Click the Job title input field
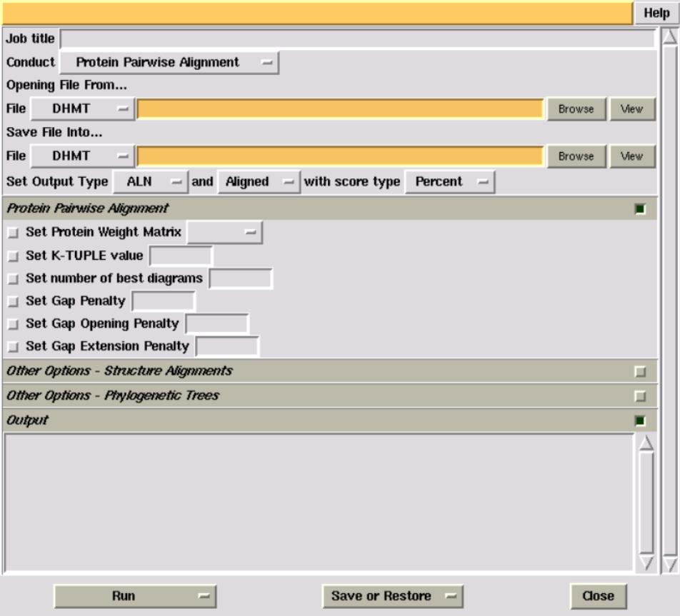680x616 pixels. 357,39
